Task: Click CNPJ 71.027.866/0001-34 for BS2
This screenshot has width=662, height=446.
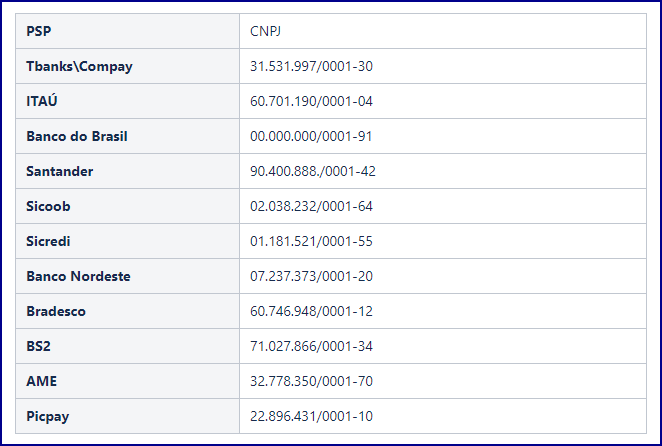Action: [311, 346]
